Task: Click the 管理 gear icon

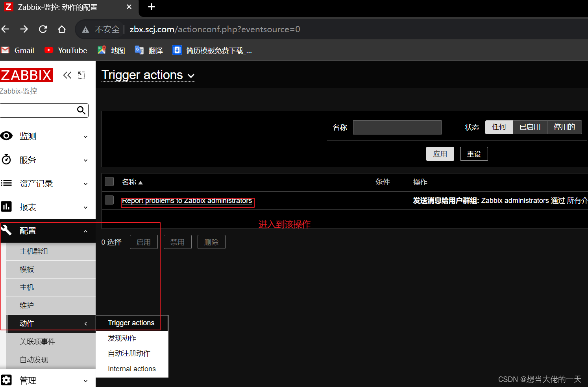Action: (x=6, y=380)
